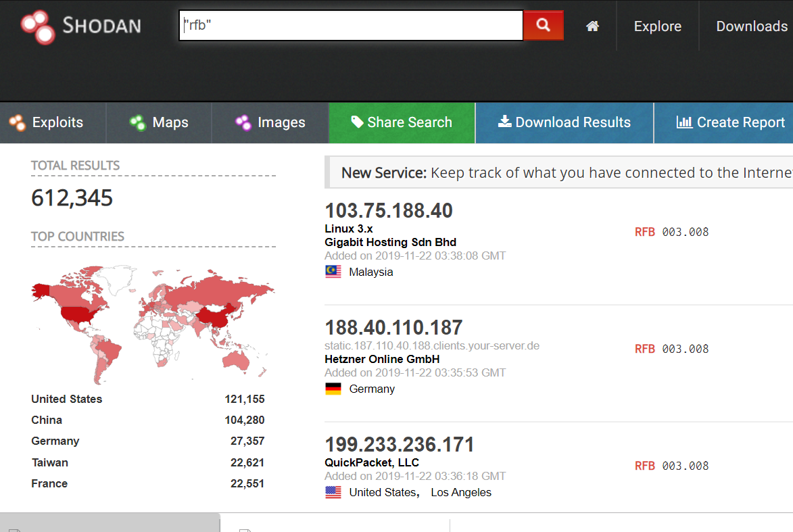Click the top countries world map
793x532 pixels.
pyautogui.click(x=153, y=321)
